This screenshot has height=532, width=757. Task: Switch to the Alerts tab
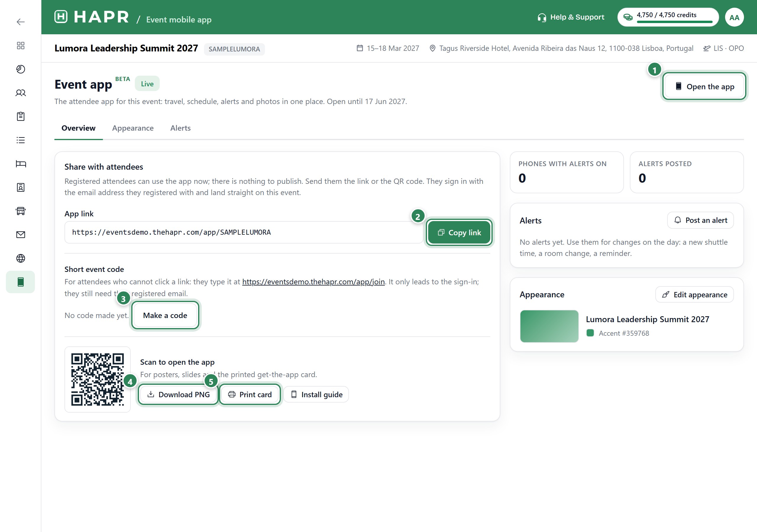click(180, 128)
